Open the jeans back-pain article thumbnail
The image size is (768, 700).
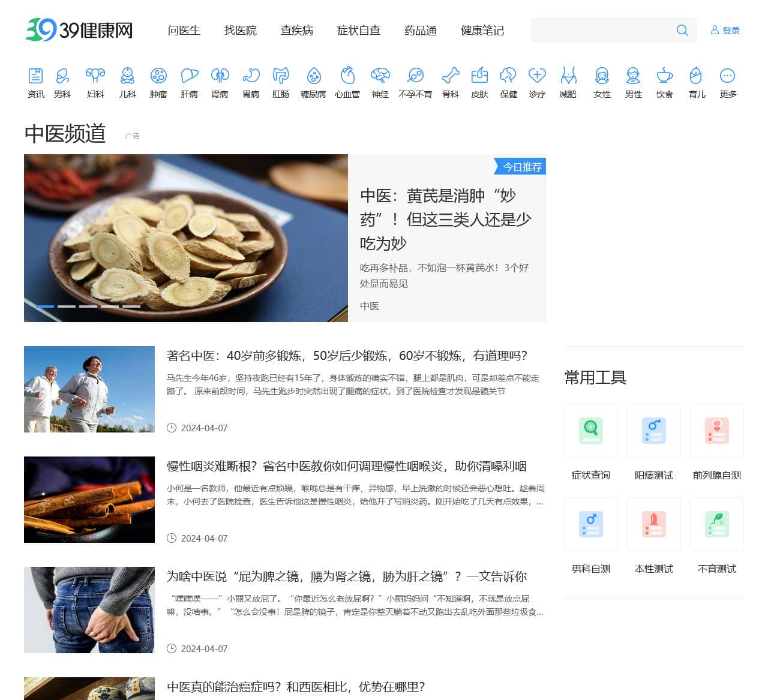(89, 610)
